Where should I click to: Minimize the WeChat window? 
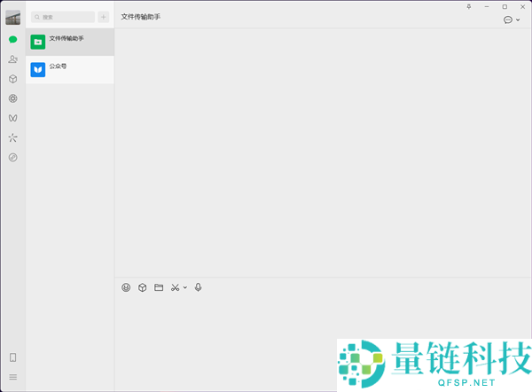(x=487, y=7)
